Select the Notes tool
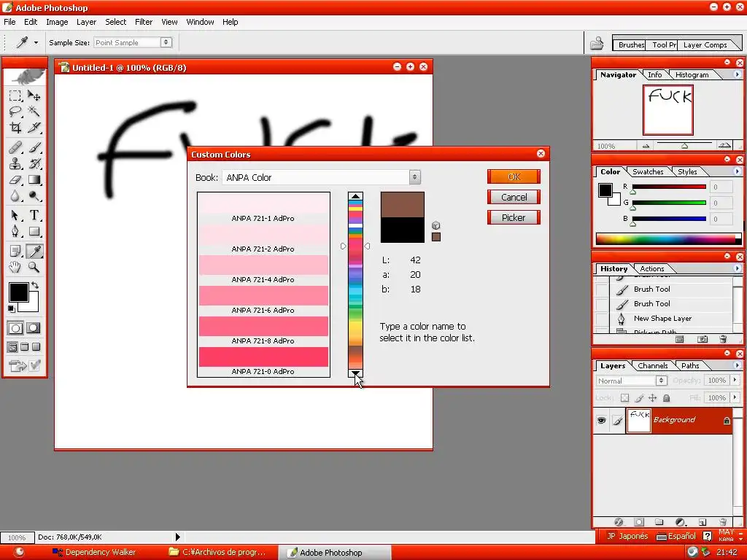747x560 pixels. pos(15,251)
